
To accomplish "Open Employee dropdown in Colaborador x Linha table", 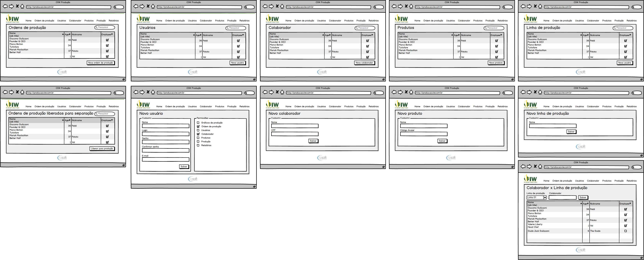I will coord(630,203).
